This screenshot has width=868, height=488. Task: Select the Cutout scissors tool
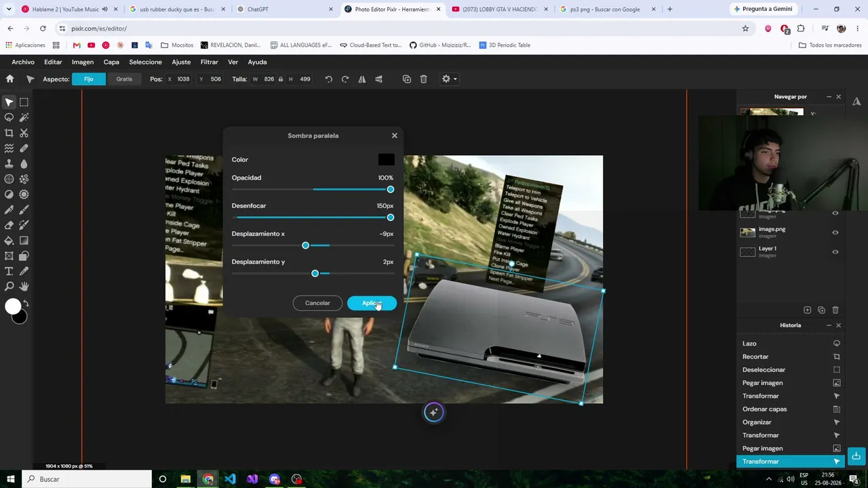point(24,133)
